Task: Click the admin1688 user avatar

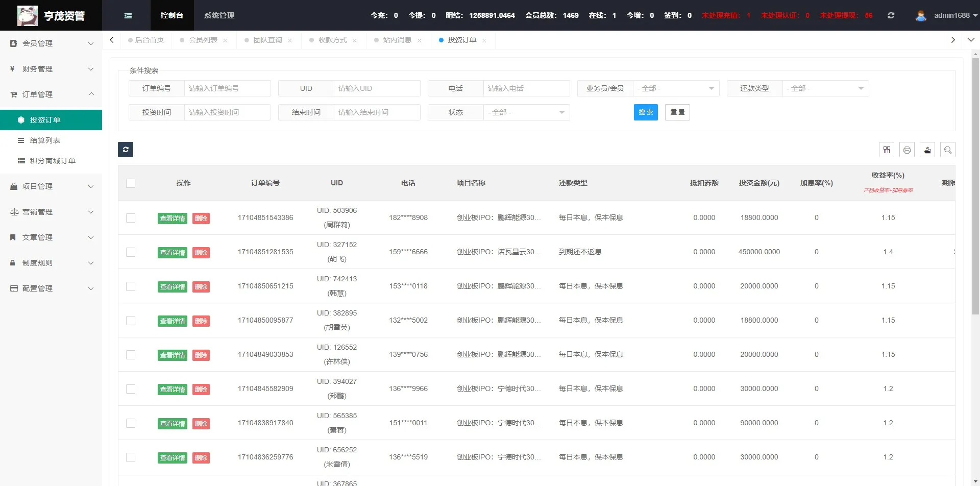Action: tap(921, 15)
